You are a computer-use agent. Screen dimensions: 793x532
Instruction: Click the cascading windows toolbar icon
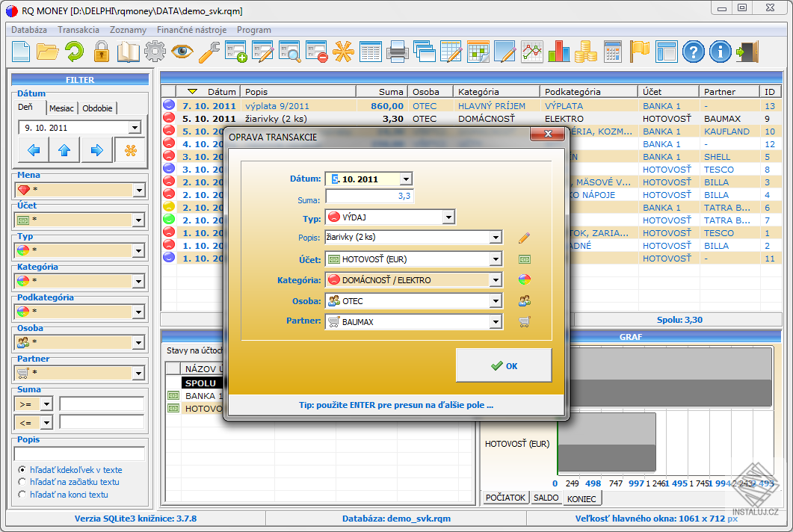pos(425,52)
